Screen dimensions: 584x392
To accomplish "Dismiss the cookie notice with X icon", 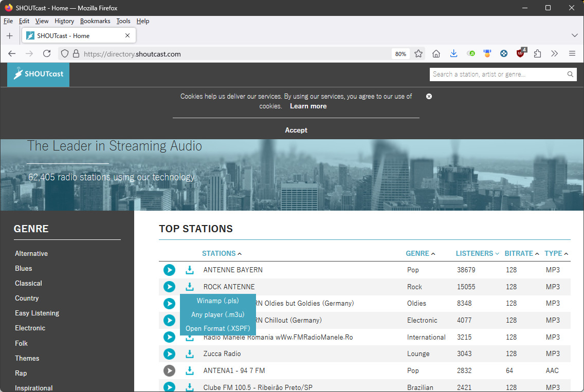I will coord(429,96).
